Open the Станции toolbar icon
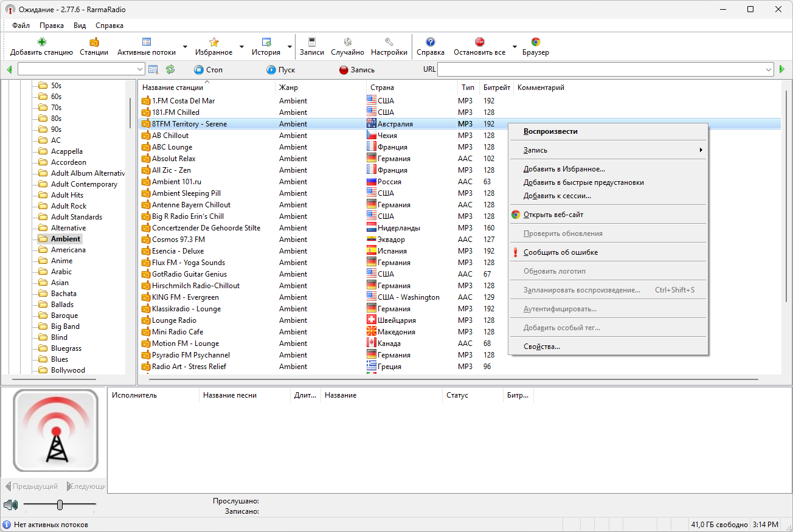Image resolution: width=793 pixels, height=532 pixels. [x=94, y=42]
